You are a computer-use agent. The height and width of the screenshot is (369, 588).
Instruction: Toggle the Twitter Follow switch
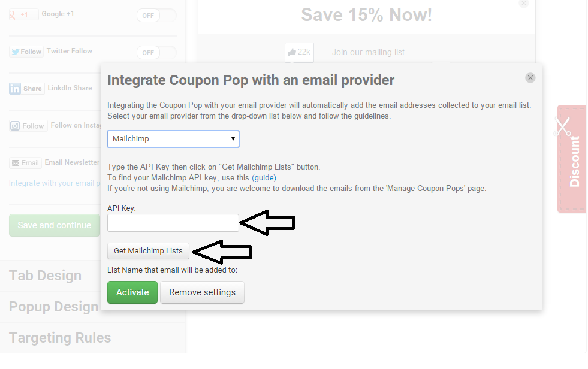[156, 53]
